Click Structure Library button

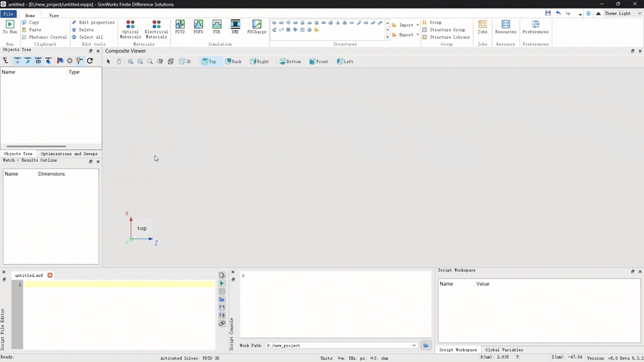point(446,37)
